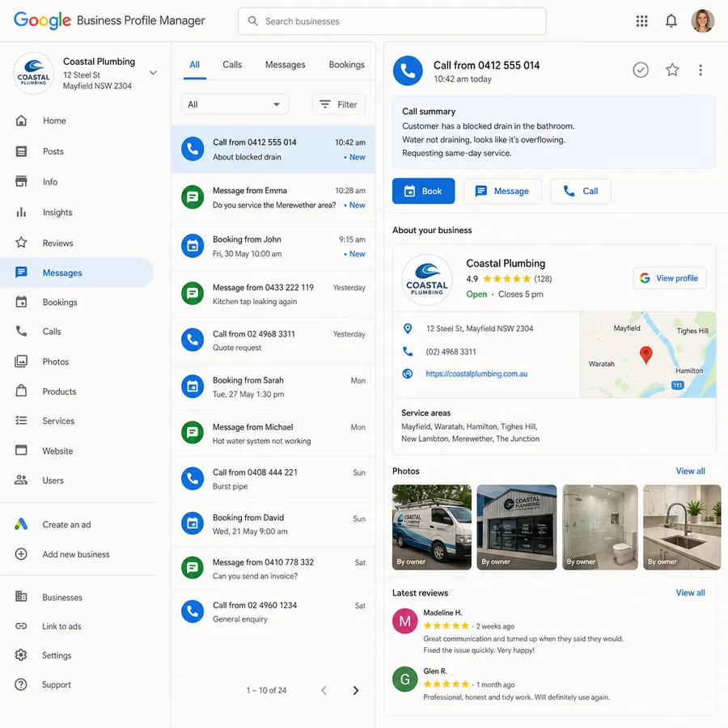Expand the Coastal Plumbing business switcher chevron

(x=153, y=73)
